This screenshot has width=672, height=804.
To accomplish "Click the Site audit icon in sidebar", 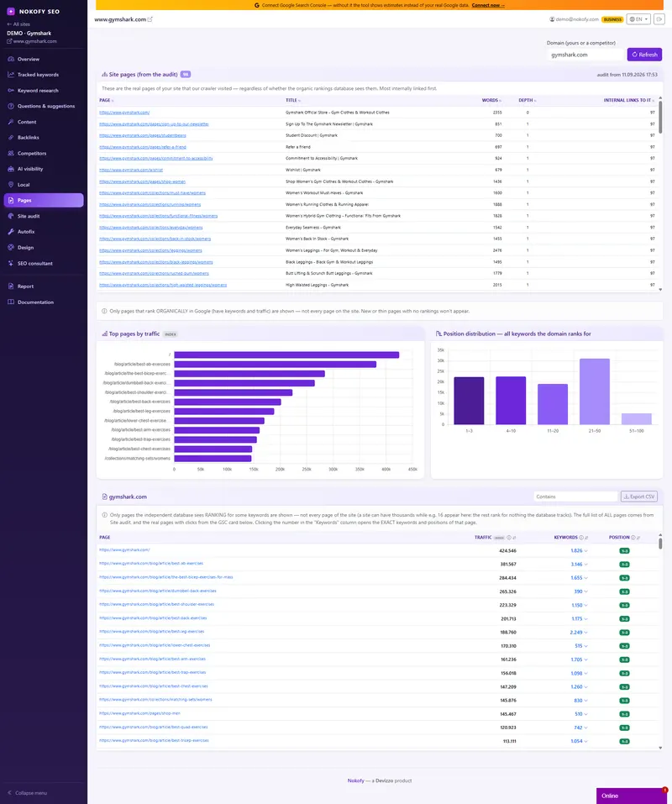I will coord(11,216).
